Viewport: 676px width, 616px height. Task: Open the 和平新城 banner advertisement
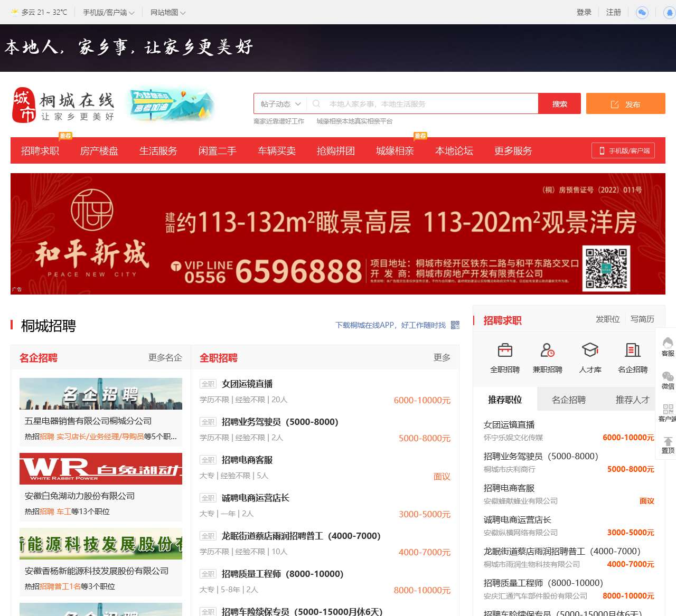[338, 234]
